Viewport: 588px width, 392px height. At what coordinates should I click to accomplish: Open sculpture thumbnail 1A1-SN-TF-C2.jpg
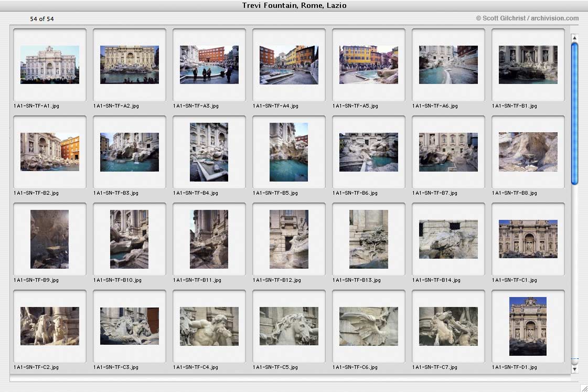coord(50,326)
